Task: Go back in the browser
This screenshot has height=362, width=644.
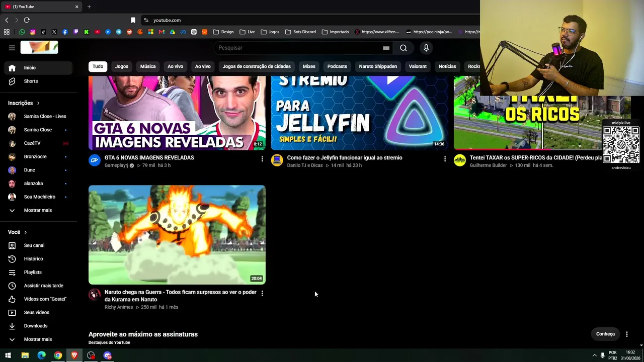Action: click(7, 20)
